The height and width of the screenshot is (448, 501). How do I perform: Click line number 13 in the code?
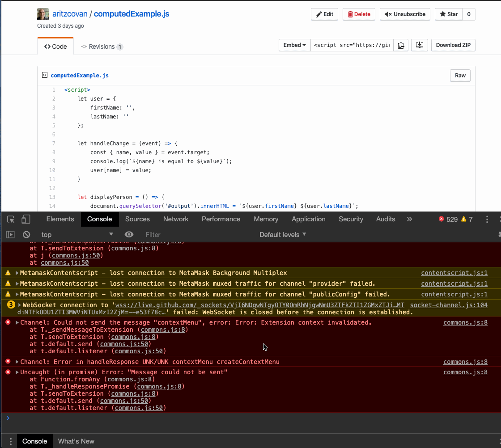coord(52,197)
